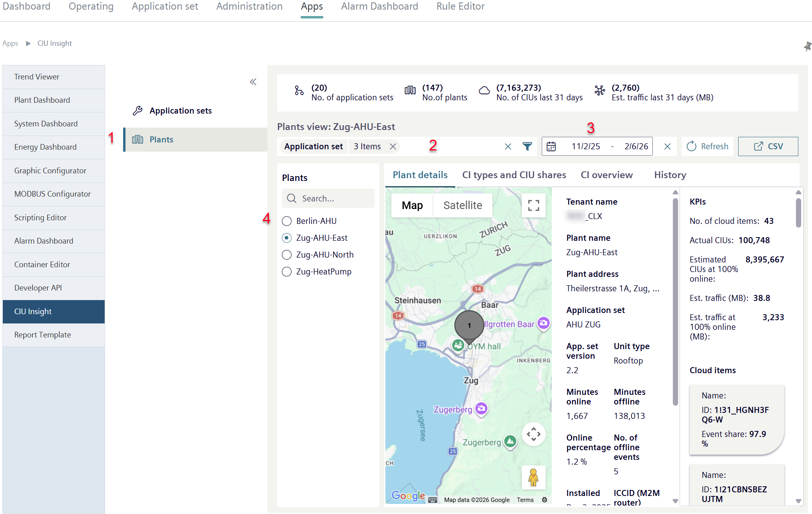
Task: Click the map camera controls icon
Action: tap(533, 434)
